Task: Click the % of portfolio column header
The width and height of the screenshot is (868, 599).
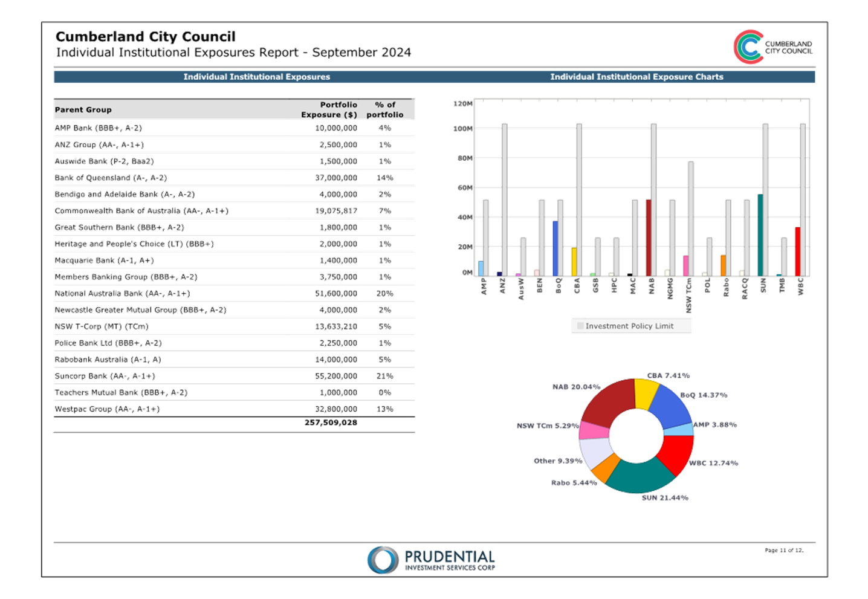Action: (385, 109)
